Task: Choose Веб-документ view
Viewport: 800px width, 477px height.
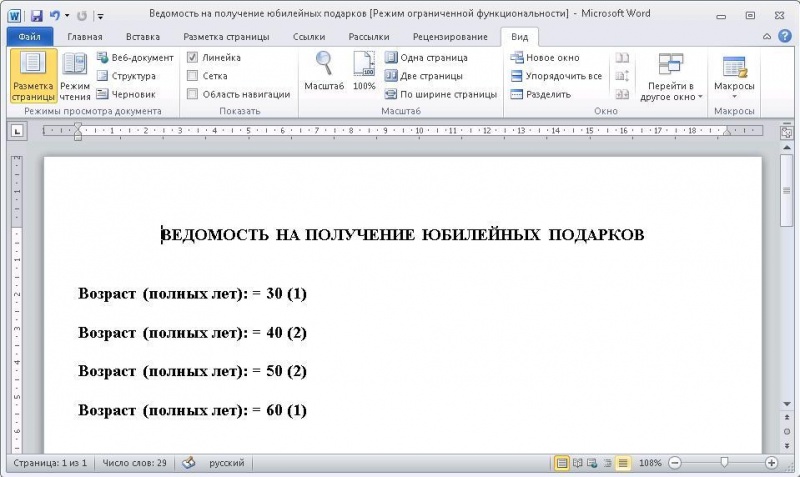Action: point(135,58)
